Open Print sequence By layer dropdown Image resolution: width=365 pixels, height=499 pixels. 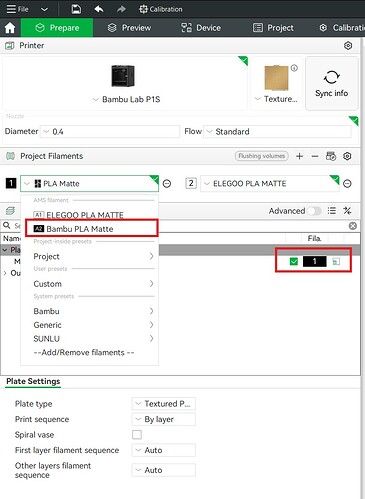point(164,419)
